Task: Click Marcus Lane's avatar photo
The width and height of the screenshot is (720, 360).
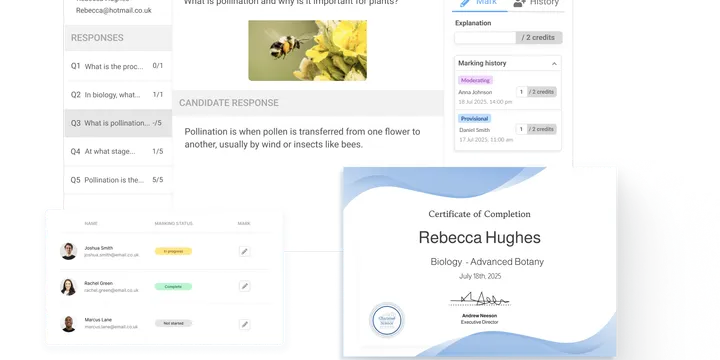Action: coord(68,323)
